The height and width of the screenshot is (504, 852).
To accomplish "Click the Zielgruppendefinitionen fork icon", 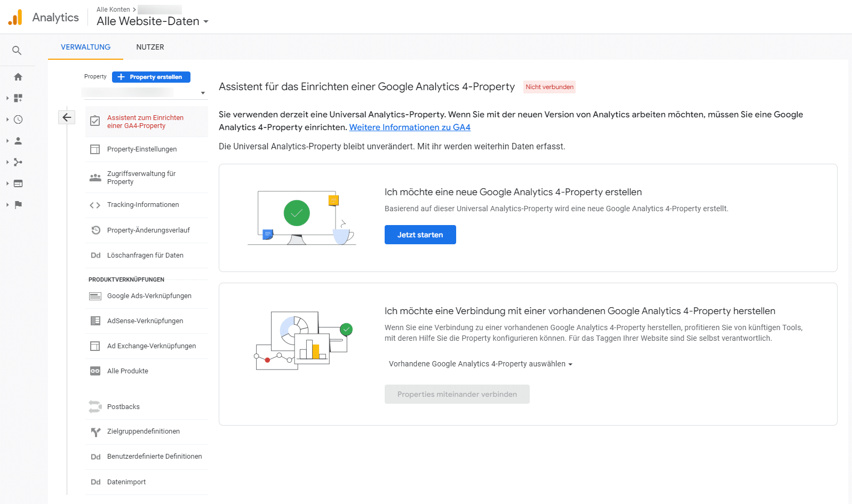I will coord(95,432).
